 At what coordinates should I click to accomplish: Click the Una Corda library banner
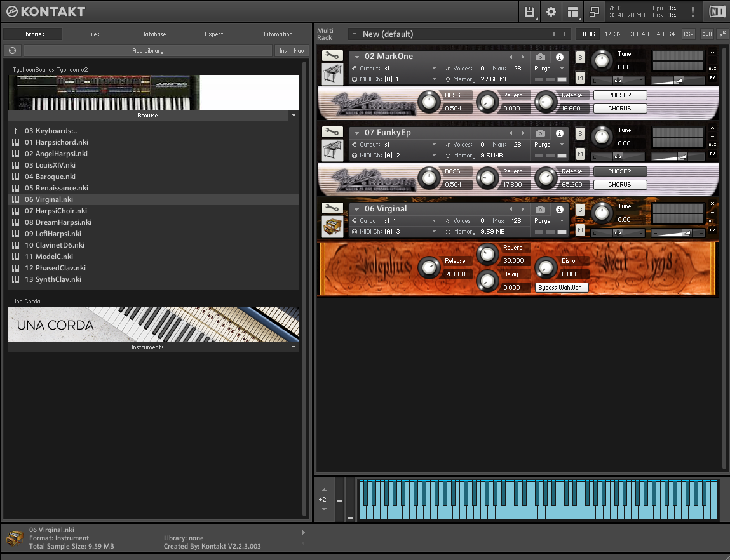[154, 324]
